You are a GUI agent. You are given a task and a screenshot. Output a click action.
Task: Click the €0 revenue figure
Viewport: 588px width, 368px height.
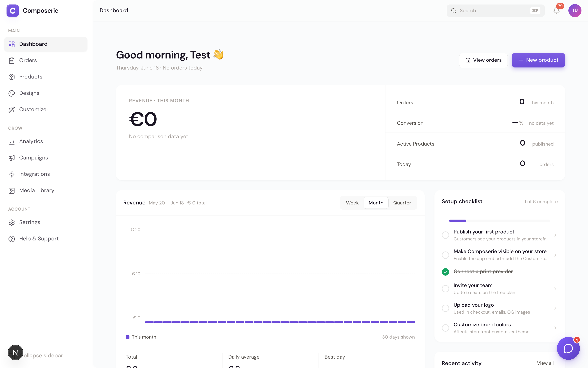pos(143,119)
